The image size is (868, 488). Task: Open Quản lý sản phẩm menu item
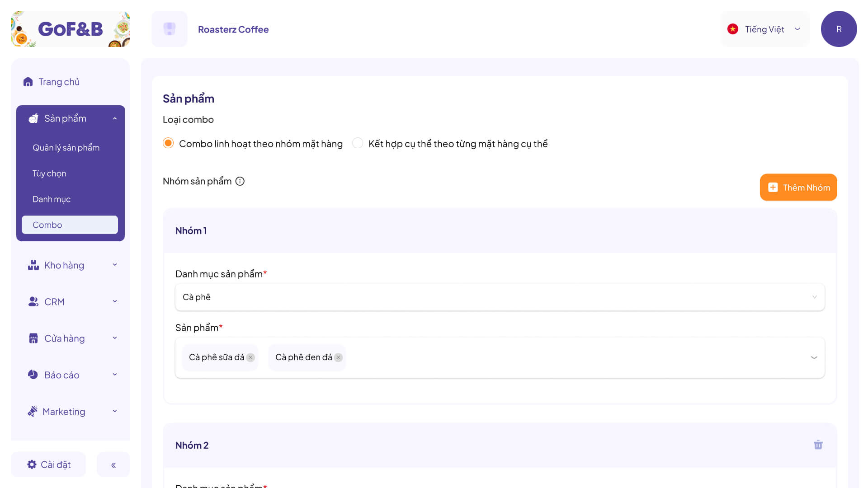coord(66,148)
